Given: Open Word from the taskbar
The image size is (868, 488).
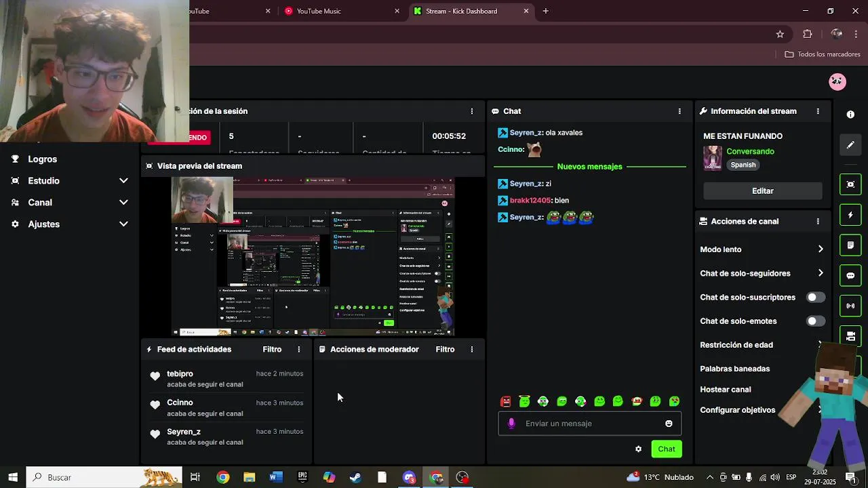Looking at the screenshot, I should pyautogui.click(x=275, y=477).
